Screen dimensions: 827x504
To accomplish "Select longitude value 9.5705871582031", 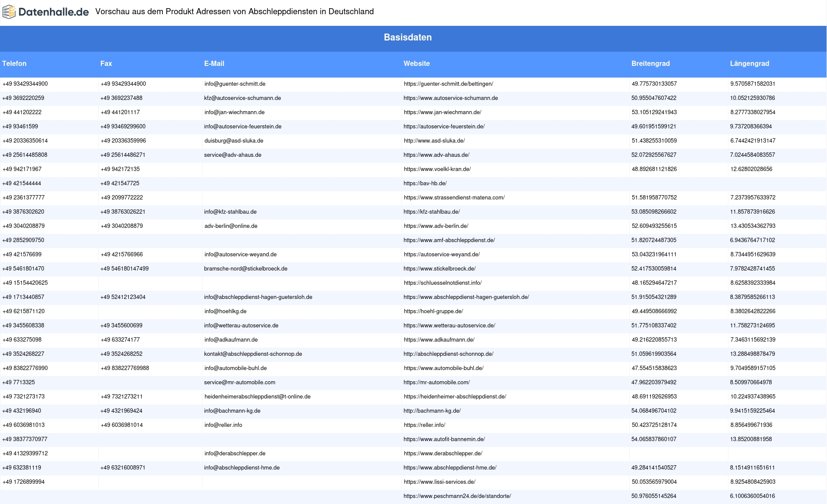I will [x=752, y=84].
